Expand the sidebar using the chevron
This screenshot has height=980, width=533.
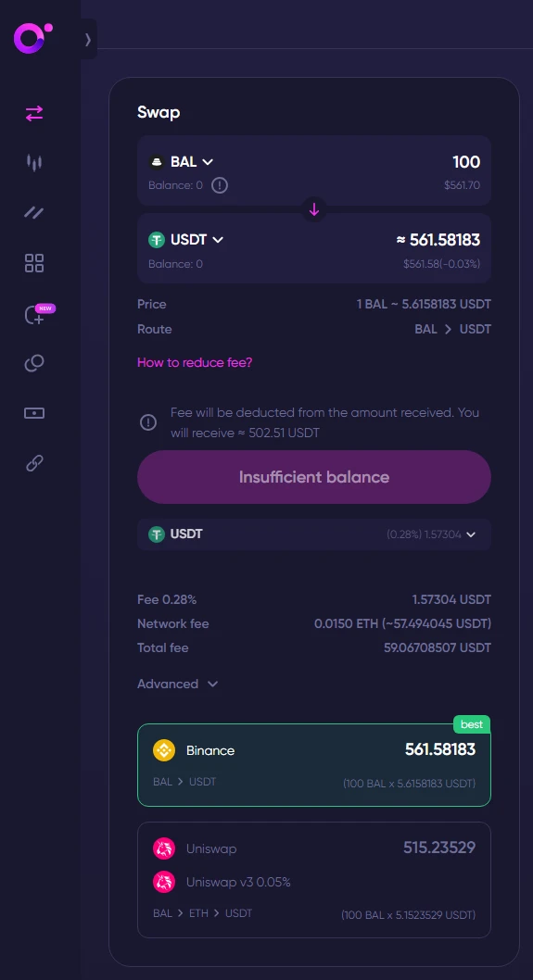point(87,40)
